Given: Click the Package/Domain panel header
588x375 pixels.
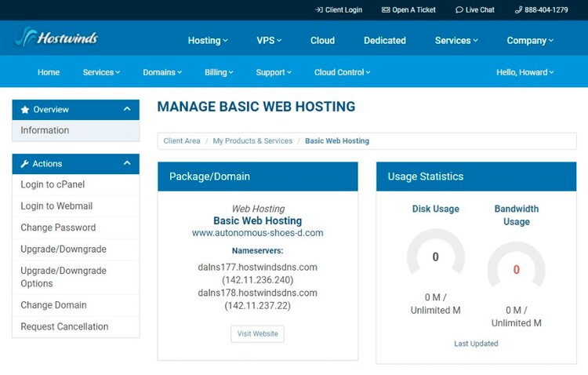Looking at the screenshot, I should tap(258, 177).
